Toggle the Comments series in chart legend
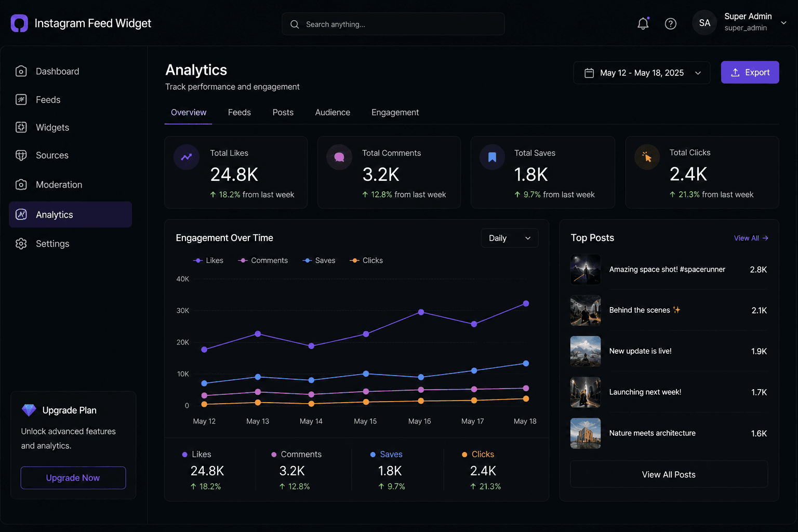This screenshot has width=798, height=532. pos(263,260)
